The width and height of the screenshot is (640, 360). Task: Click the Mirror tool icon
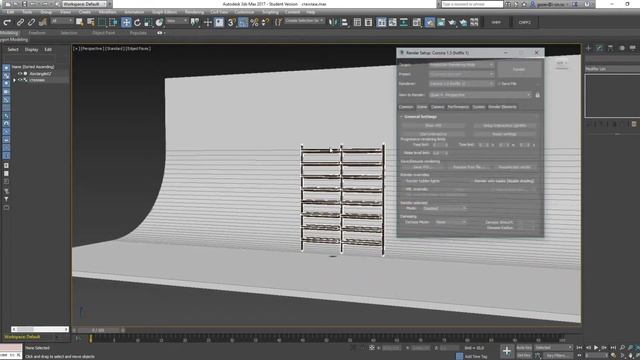pos(333,22)
